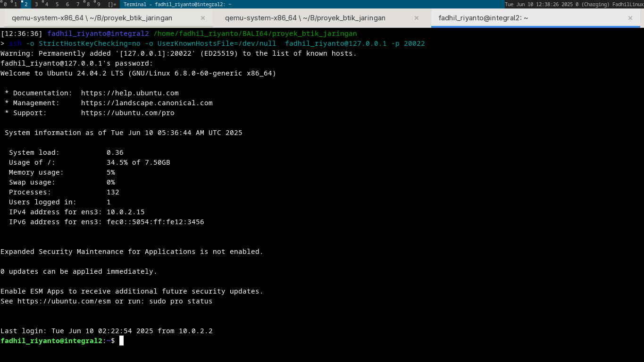Open the landscape.canonical.com management link
The image size is (644, 362).
[147, 103]
